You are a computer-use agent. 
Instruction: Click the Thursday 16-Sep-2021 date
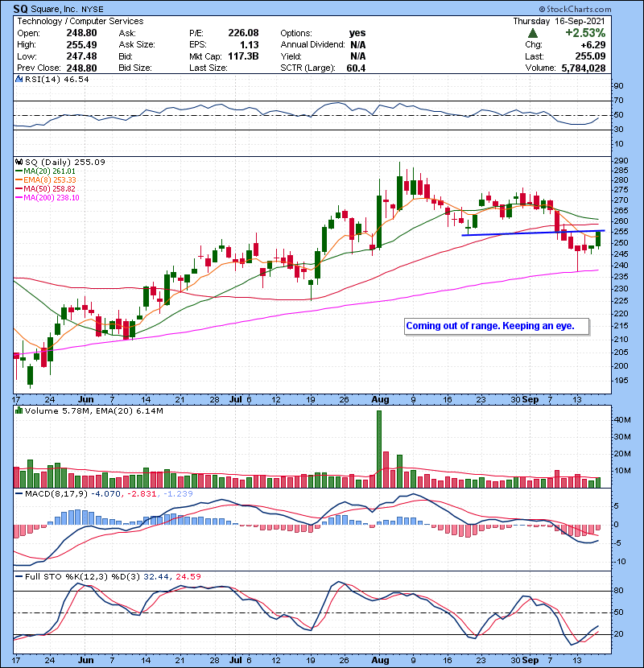[x=559, y=21]
